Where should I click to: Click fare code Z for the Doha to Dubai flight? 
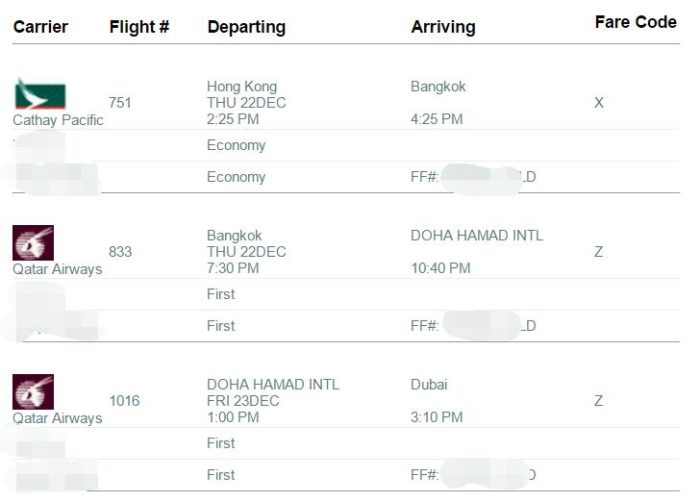(599, 401)
